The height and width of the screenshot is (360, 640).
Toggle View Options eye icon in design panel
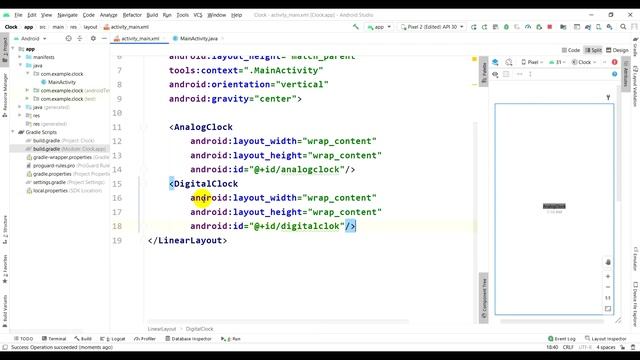tap(495, 74)
